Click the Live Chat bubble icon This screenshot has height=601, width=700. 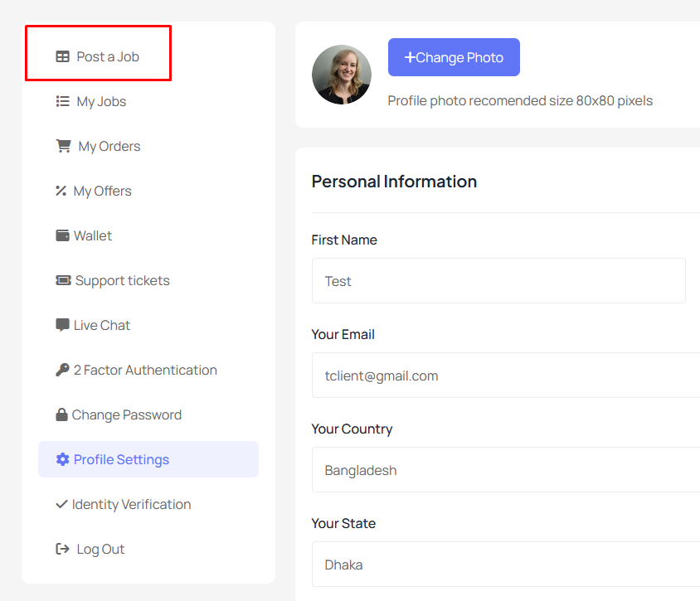click(62, 325)
